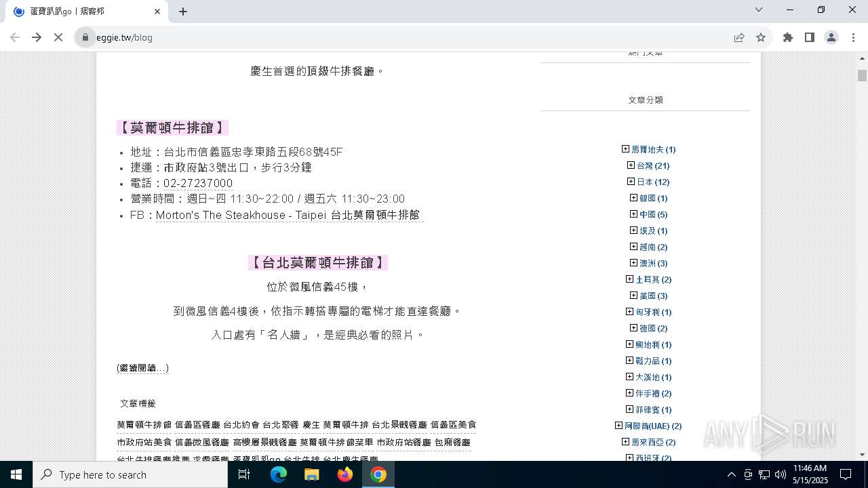This screenshot has width=868, height=488.
Task: Open the 菲律賓 (1) category link
Action: [x=653, y=410]
